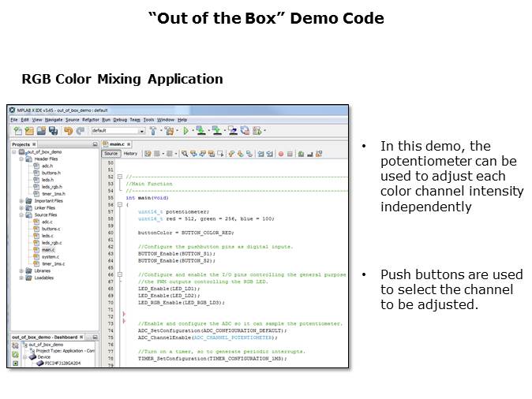Click the red macro record icon
This screenshot has width=532, height=399.
(279, 154)
